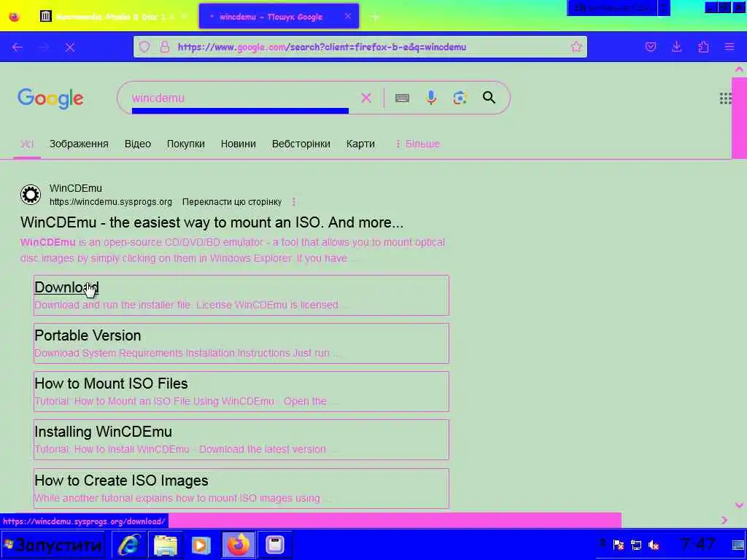This screenshot has height=560, width=747.
Task: Open the How to Mount ISO Files link
Action: [x=111, y=384]
